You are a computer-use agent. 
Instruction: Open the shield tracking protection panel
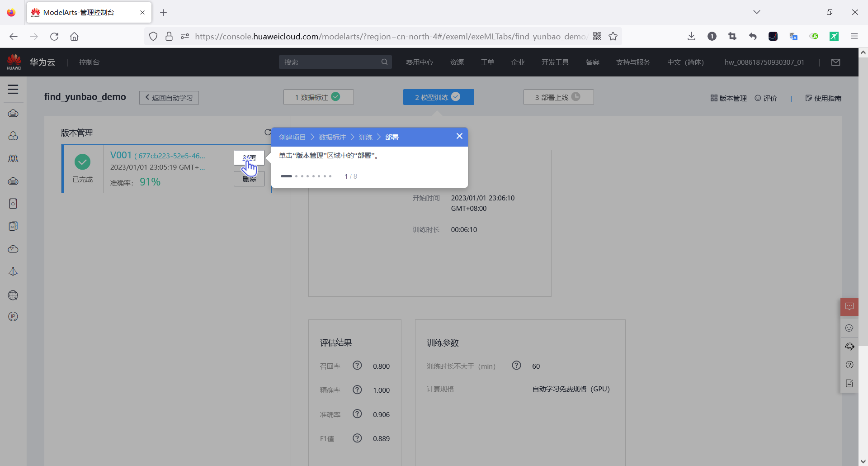tap(153, 36)
